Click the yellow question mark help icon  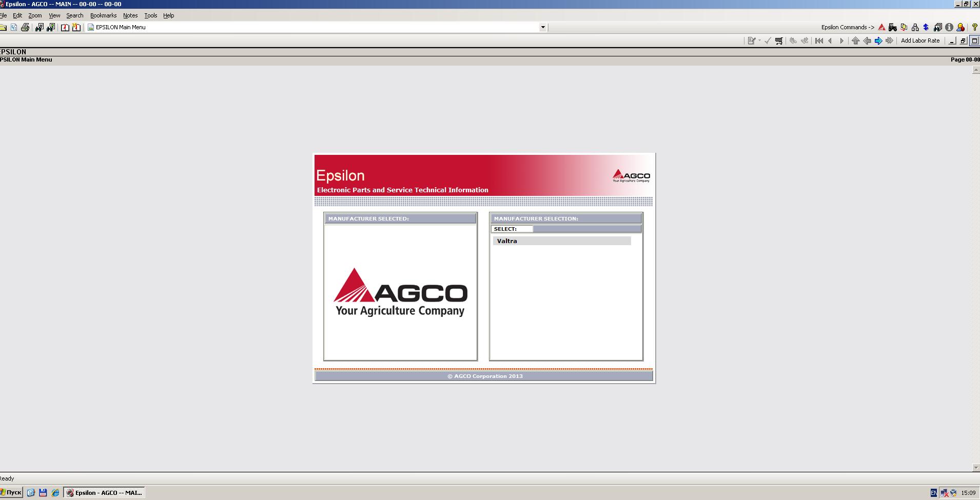pos(975,27)
